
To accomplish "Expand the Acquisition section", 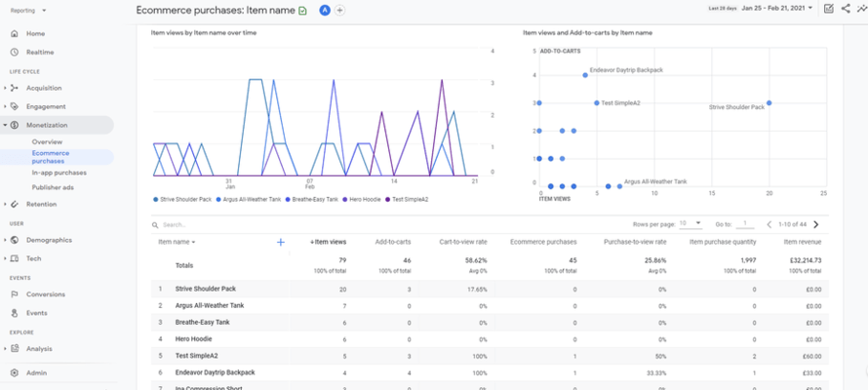I will (5, 88).
